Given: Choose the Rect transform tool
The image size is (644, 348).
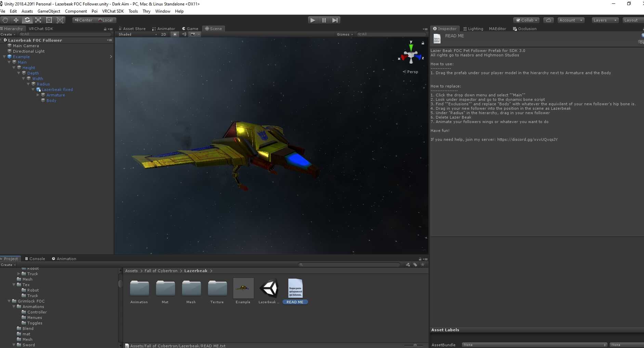Looking at the screenshot, I should coord(49,20).
